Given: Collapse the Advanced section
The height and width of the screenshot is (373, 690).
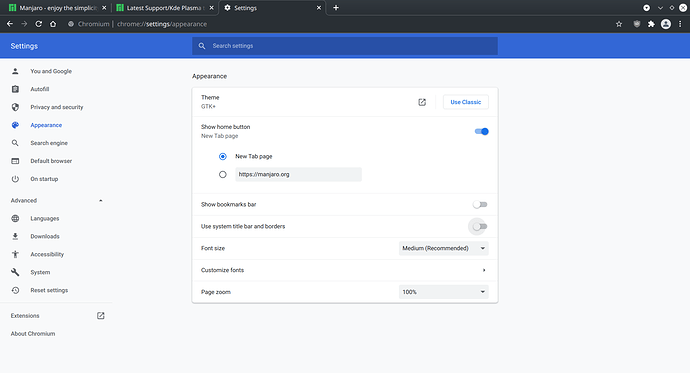Looking at the screenshot, I should click(101, 201).
